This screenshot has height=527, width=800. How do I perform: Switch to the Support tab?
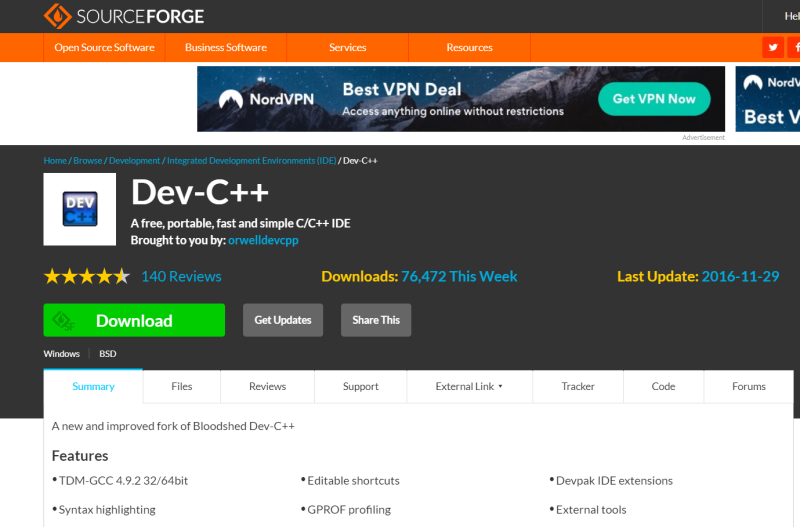(361, 387)
